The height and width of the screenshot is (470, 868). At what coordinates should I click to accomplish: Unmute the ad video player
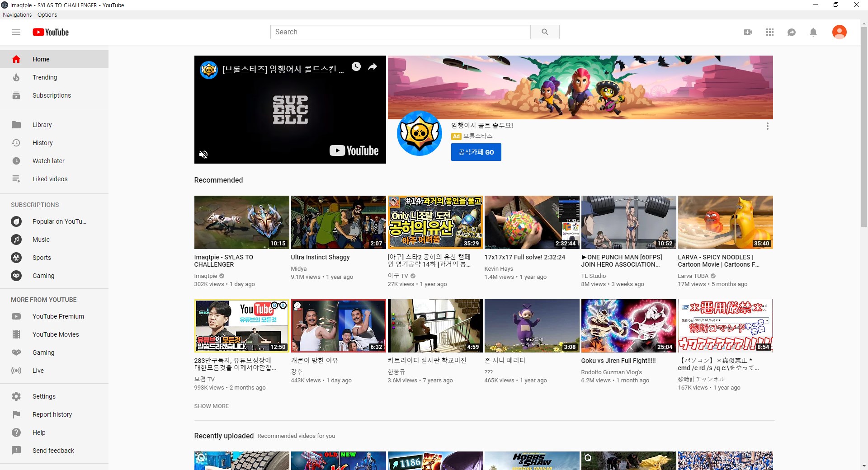pyautogui.click(x=203, y=155)
